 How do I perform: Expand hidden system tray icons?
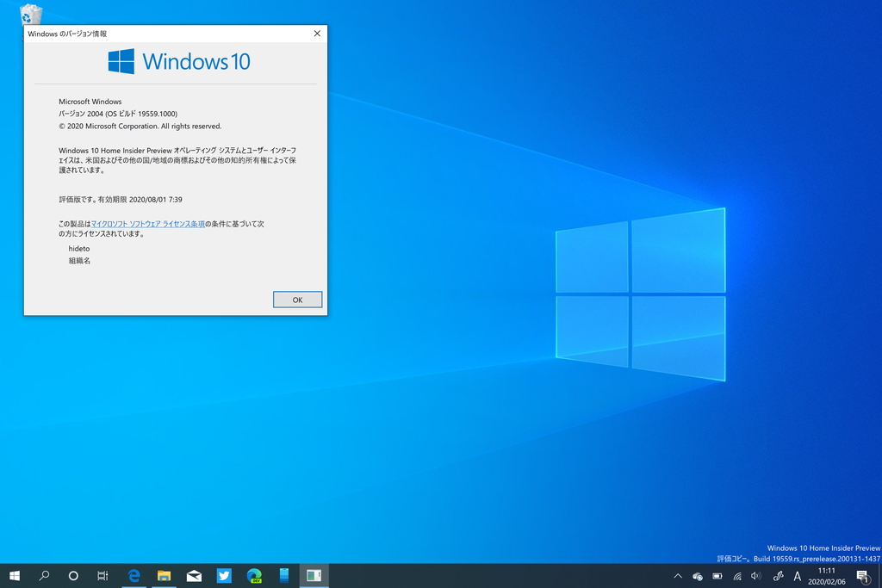[x=678, y=577]
